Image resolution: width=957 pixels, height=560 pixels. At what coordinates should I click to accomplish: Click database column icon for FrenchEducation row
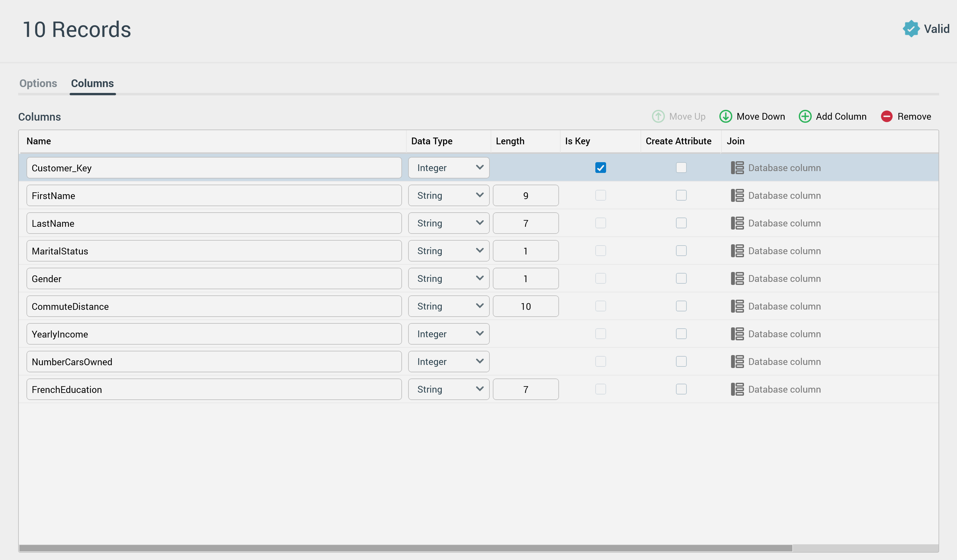click(737, 390)
